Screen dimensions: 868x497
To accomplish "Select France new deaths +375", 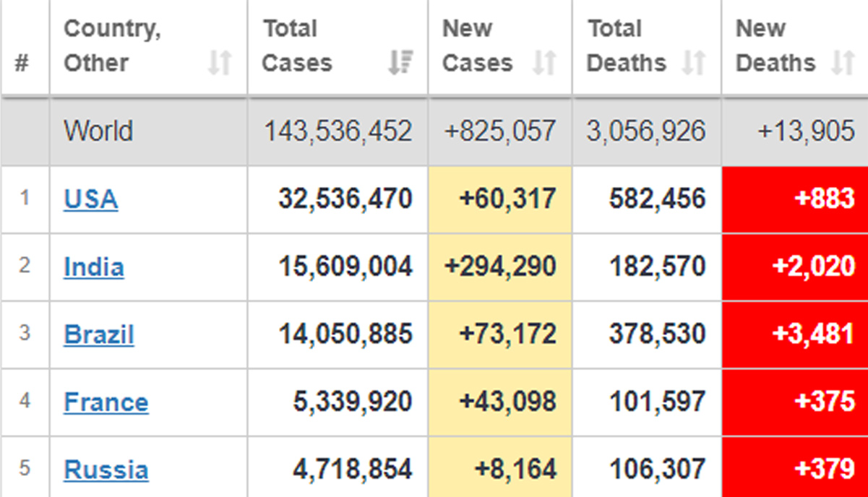I will (825, 402).
